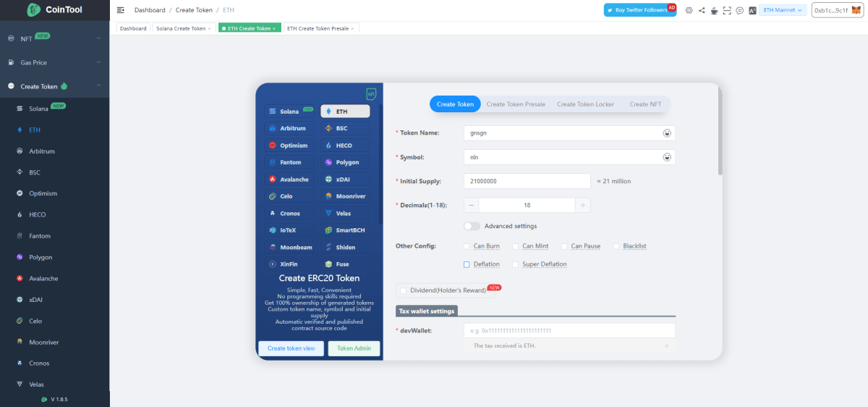Click the emoji icon in the Symbol field
This screenshot has width=868, height=407.
pyautogui.click(x=667, y=157)
